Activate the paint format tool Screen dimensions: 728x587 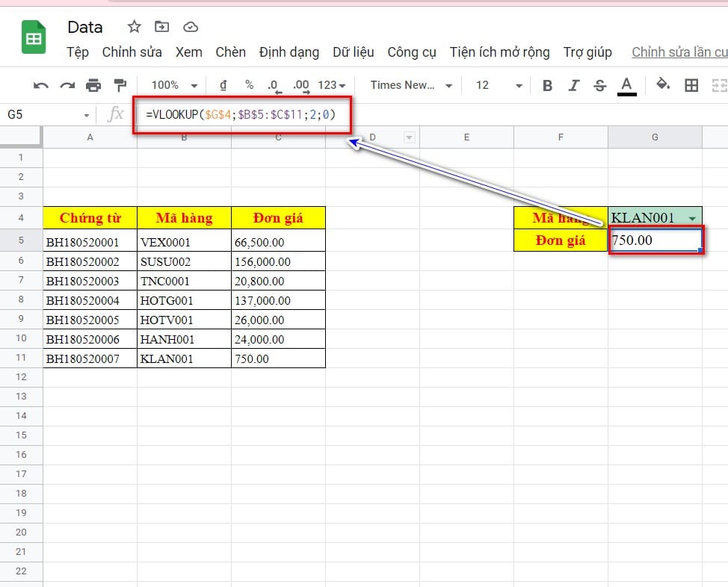(120, 85)
